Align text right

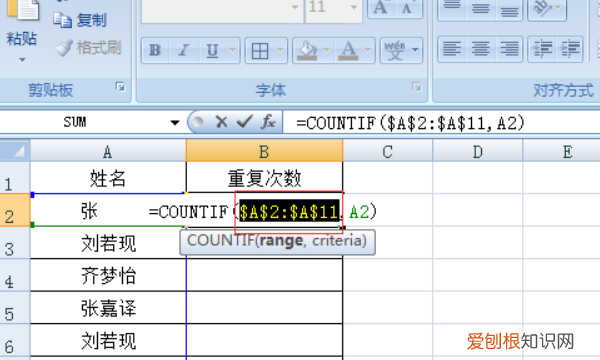509,49
